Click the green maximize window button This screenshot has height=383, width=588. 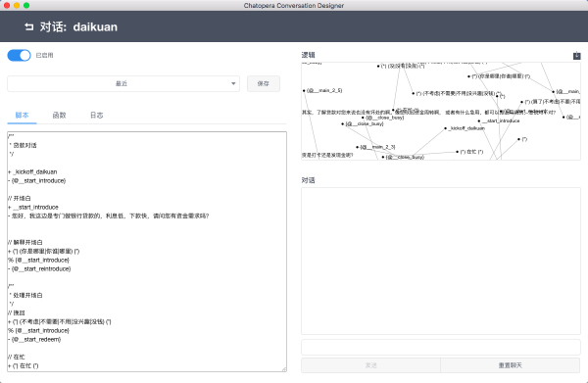pos(26,5)
